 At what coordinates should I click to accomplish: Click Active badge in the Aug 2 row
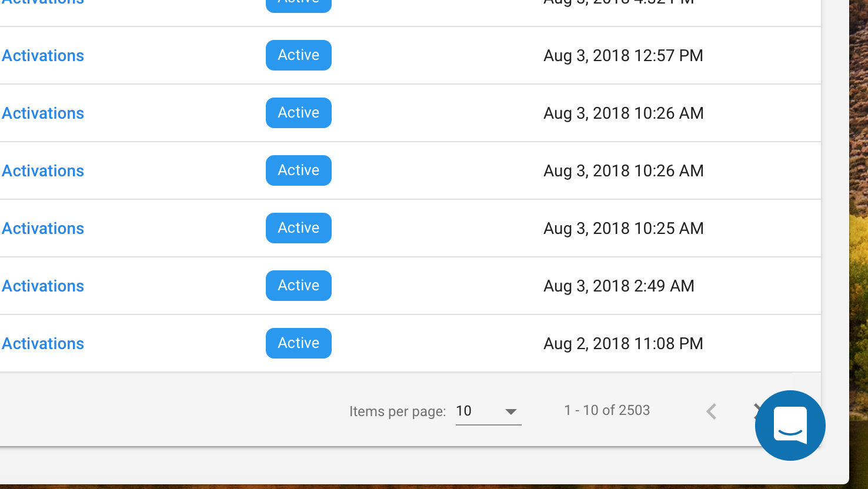tap(299, 343)
